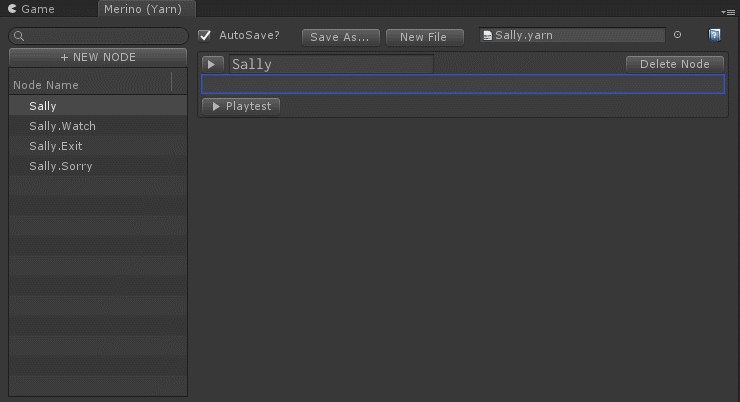Click the Sally.yarn file icon
The image size is (740, 402).
pos(488,36)
